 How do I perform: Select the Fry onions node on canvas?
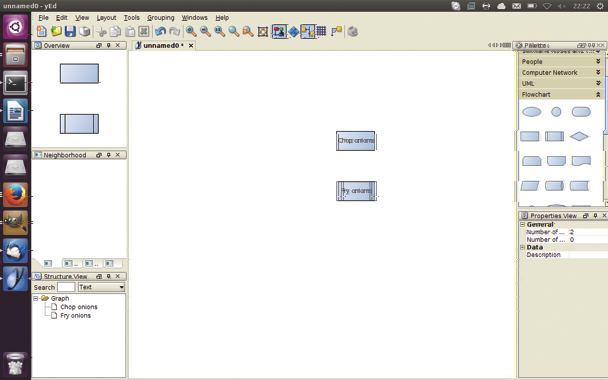tap(356, 191)
